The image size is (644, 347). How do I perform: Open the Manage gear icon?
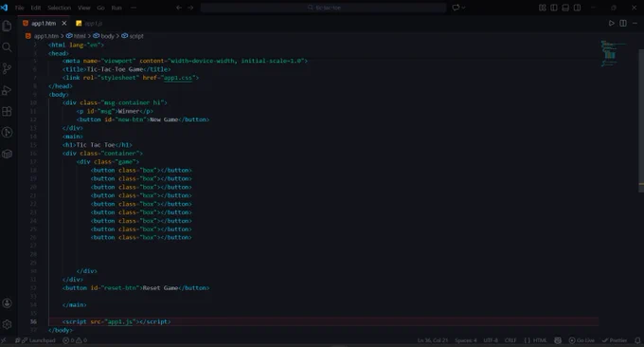pyautogui.click(x=7, y=324)
